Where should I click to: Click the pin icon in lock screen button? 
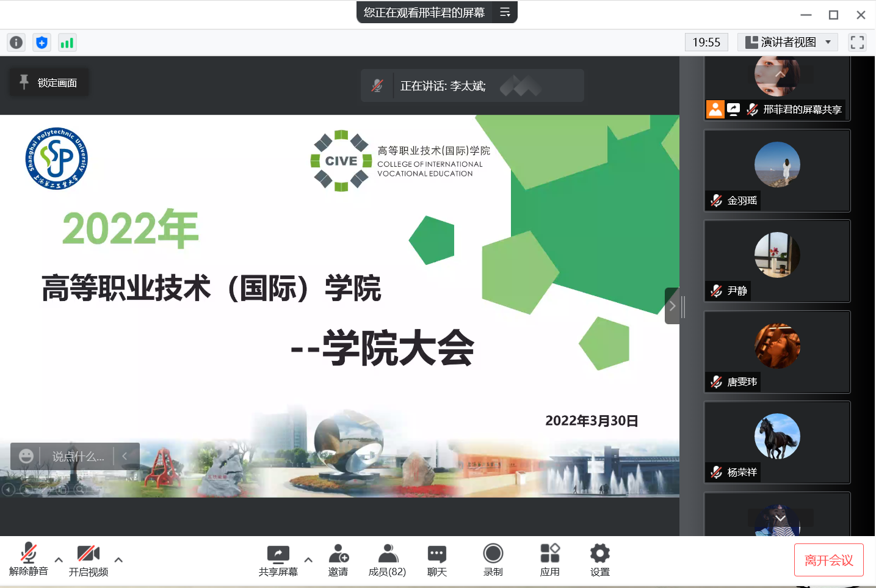coord(24,82)
